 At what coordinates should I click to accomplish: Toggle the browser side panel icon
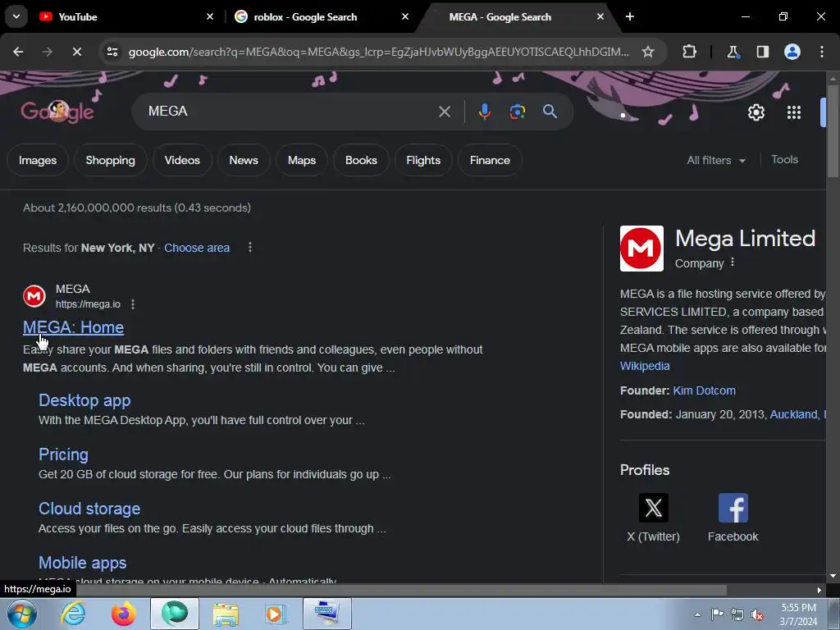click(x=762, y=52)
